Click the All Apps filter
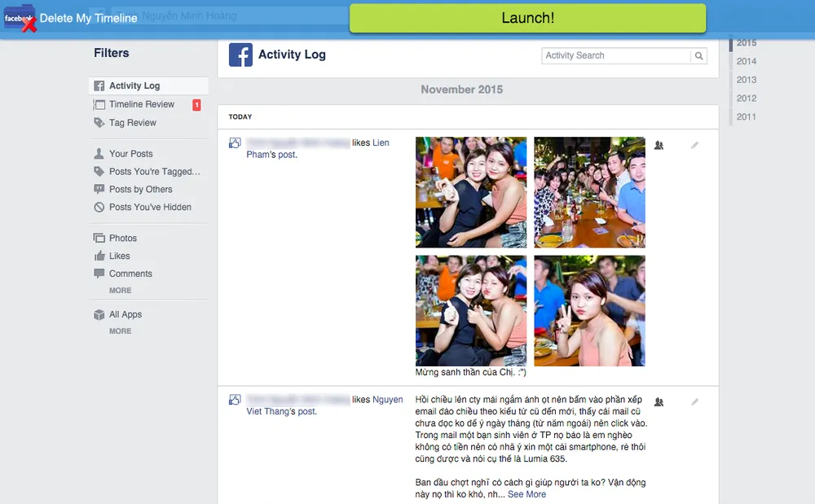815x504 pixels. pos(123,313)
